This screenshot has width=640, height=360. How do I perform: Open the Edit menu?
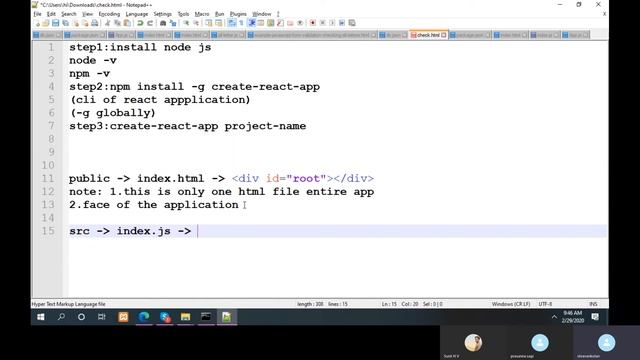tap(51, 14)
